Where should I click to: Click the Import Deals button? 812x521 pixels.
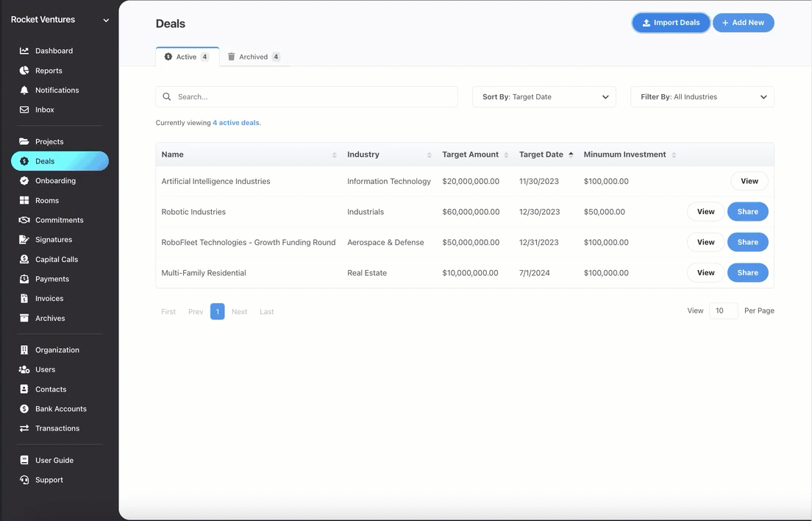[x=671, y=23]
